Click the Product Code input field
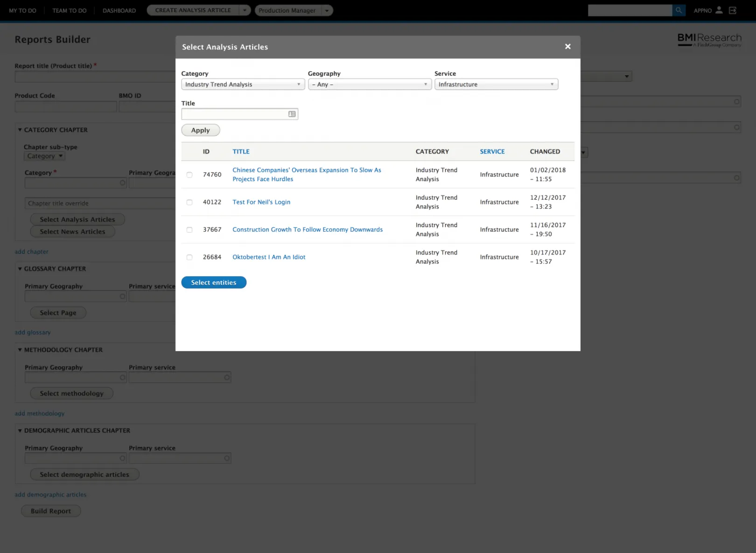The height and width of the screenshot is (553, 756). (x=66, y=106)
